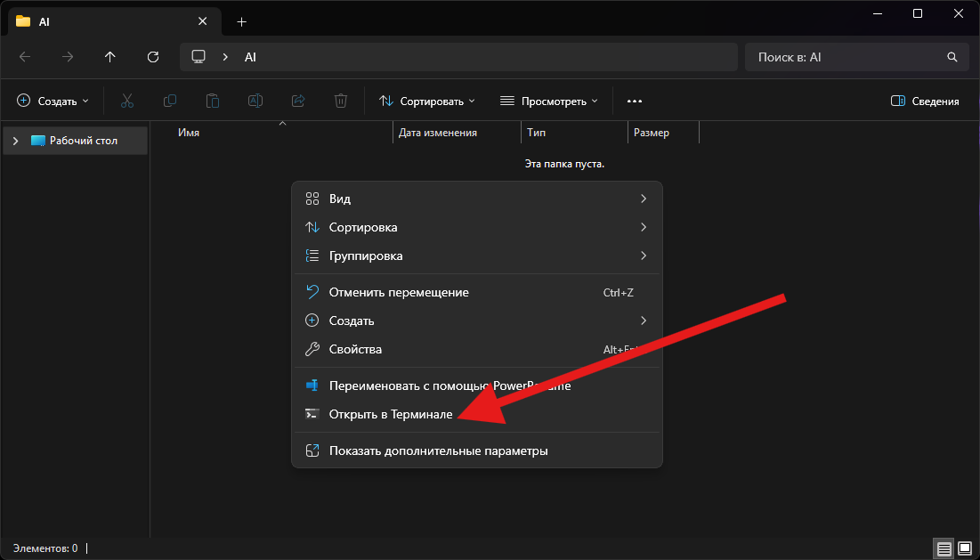Open the See more three-dots menu
The width and height of the screenshot is (980, 560).
click(635, 101)
